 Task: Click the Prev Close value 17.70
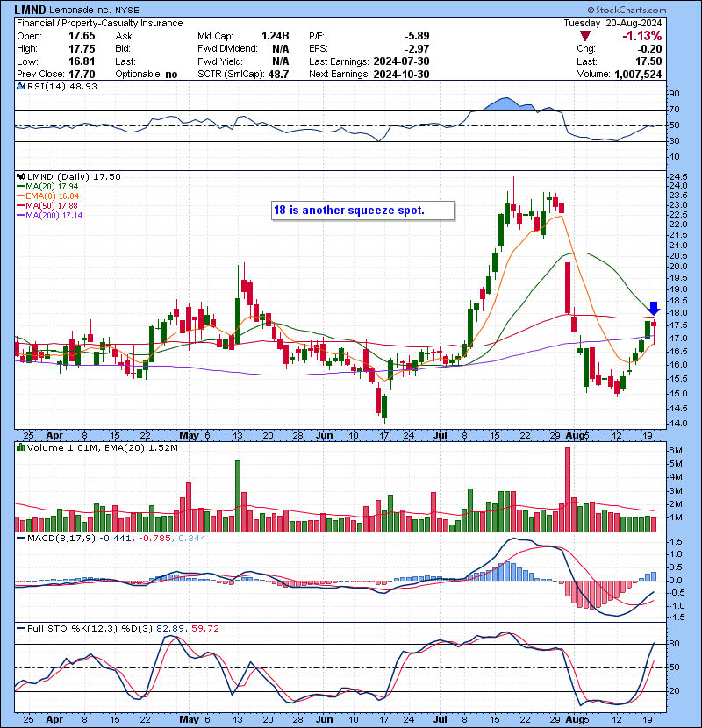[82, 75]
